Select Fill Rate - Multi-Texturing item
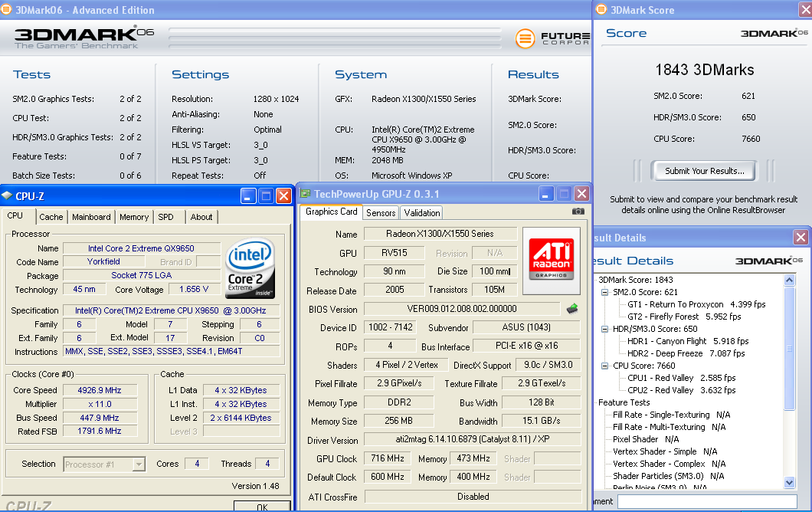 click(x=669, y=428)
